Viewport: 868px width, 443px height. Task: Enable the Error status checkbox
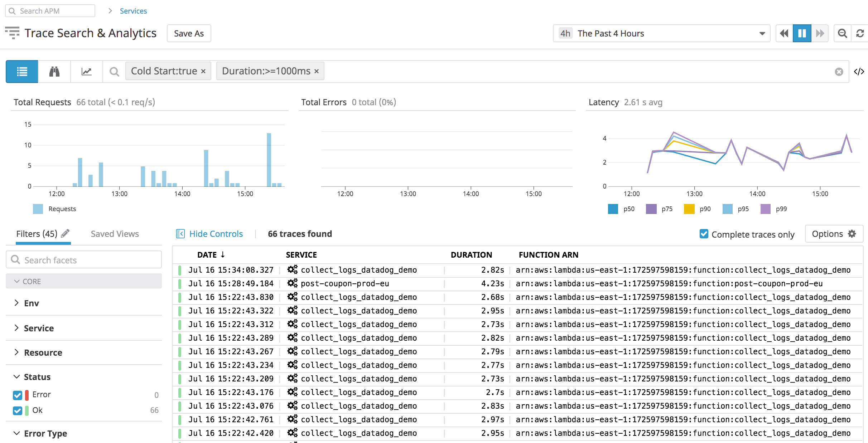click(x=17, y=395)
